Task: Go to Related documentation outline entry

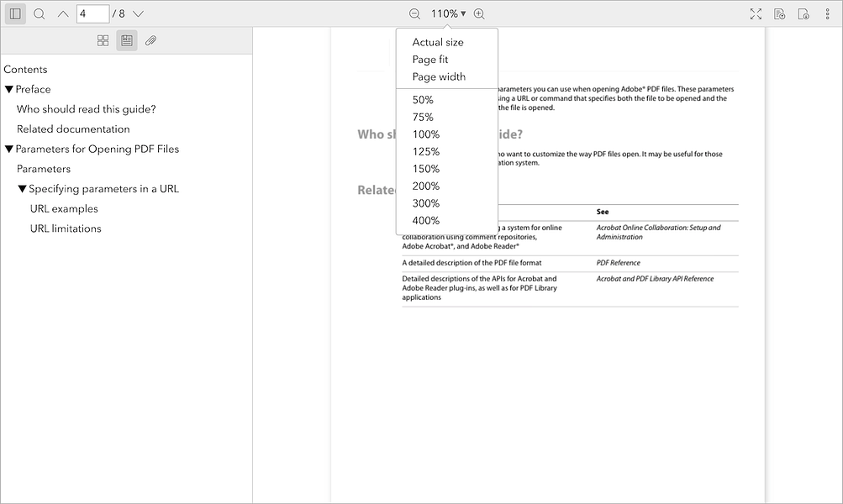Action: [73, 129]
